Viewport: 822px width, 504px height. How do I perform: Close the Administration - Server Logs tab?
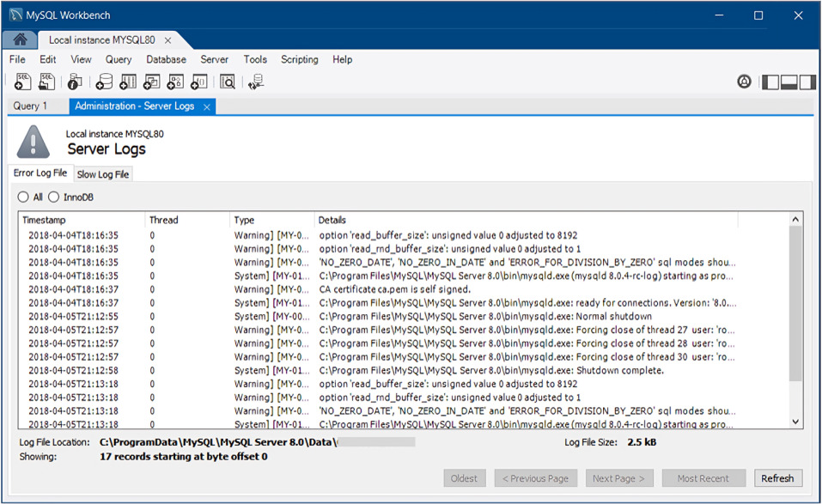tap(206, 106)
